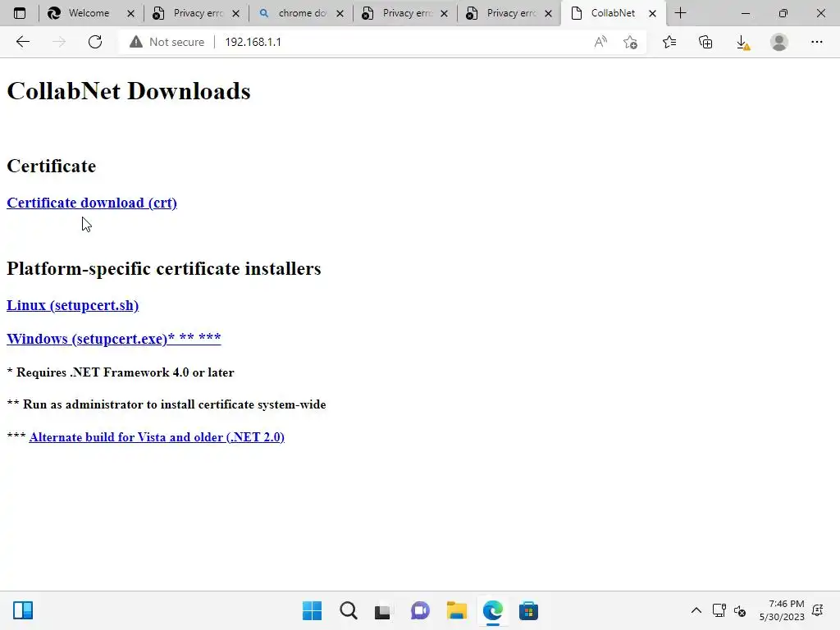
Task: Open File Explorer from the taskbar
Action: (456, 610)
